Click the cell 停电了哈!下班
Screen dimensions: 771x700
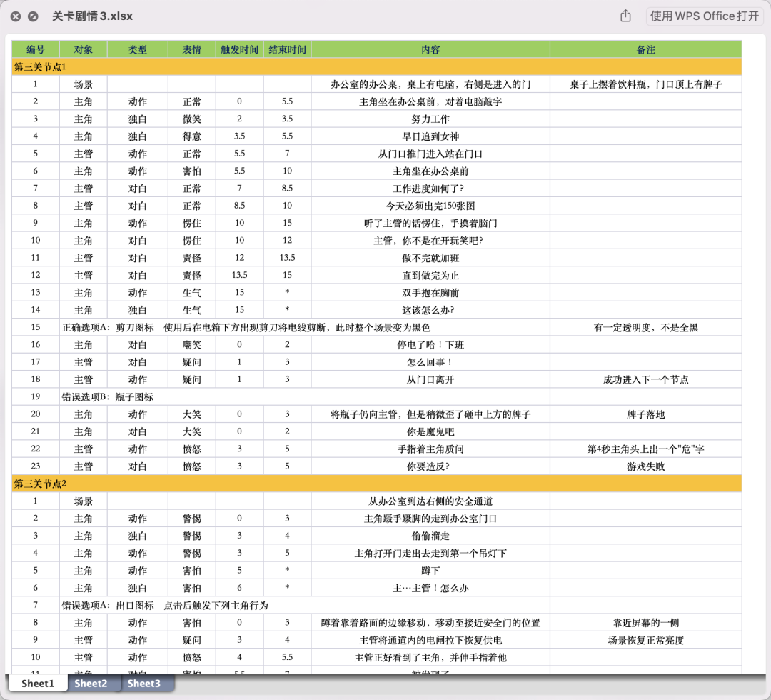(430, 345)
